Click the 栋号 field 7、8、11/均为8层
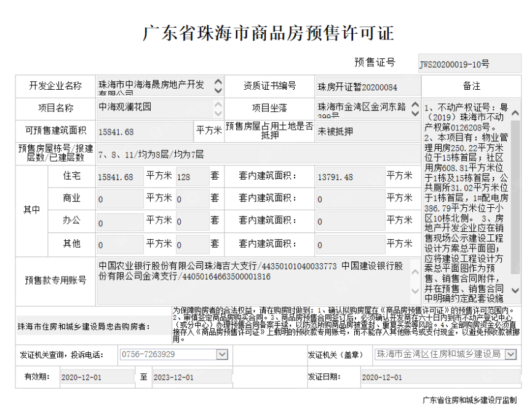The width and height of the screenshot is (532, 415). (x=258, y=154)
